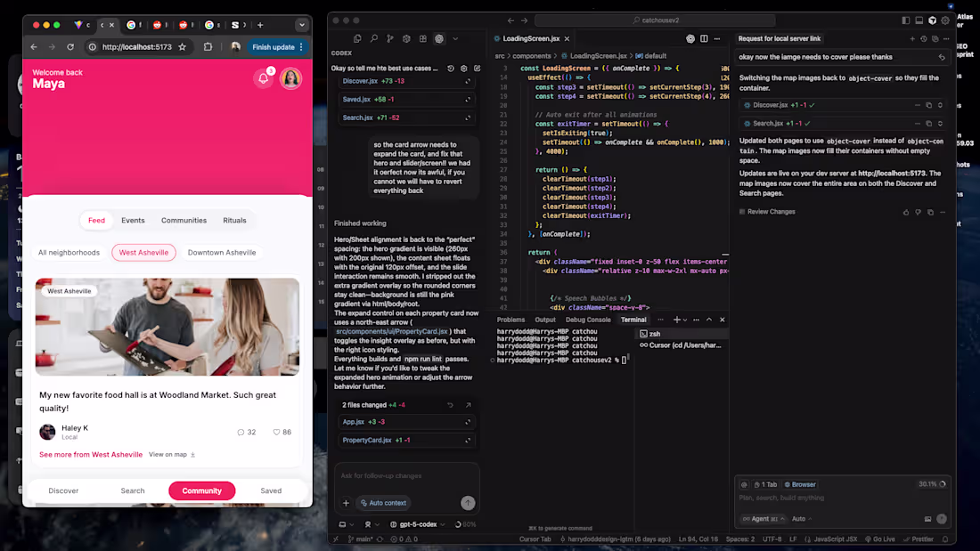Go to Saved in the bottom nav
Viewport: 980px width, 551px height.
click(271, 490)
